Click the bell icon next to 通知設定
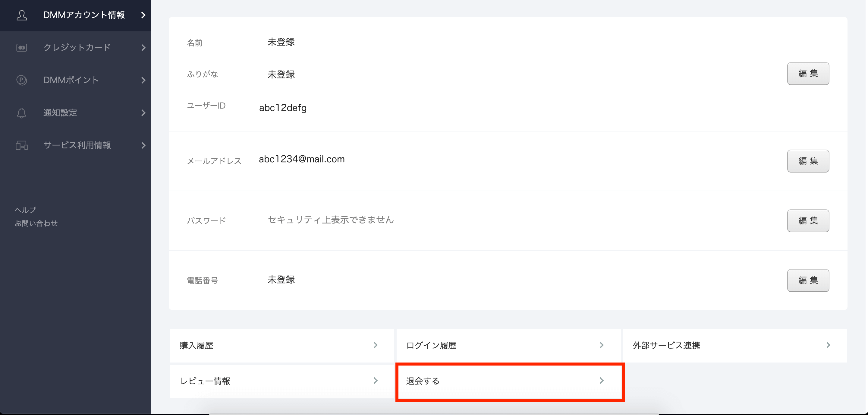Screen dimensions: 868x415 click(x=22, y=112)
